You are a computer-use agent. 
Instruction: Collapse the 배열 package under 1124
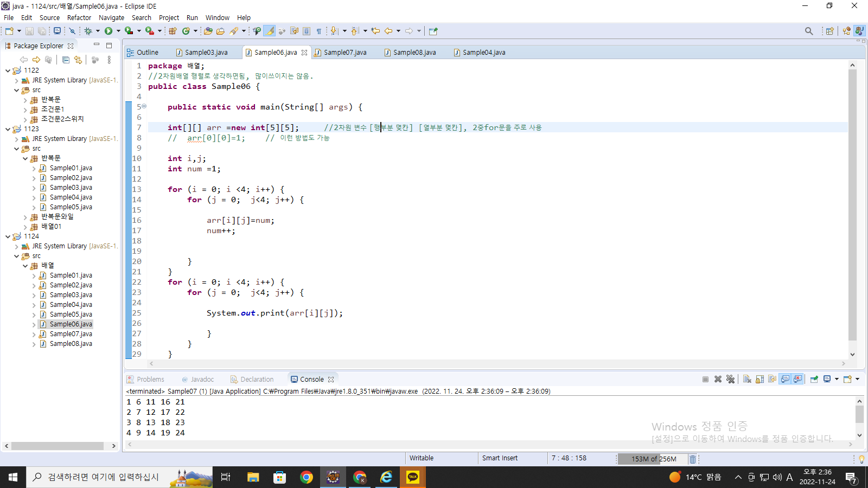pos(25,266)
